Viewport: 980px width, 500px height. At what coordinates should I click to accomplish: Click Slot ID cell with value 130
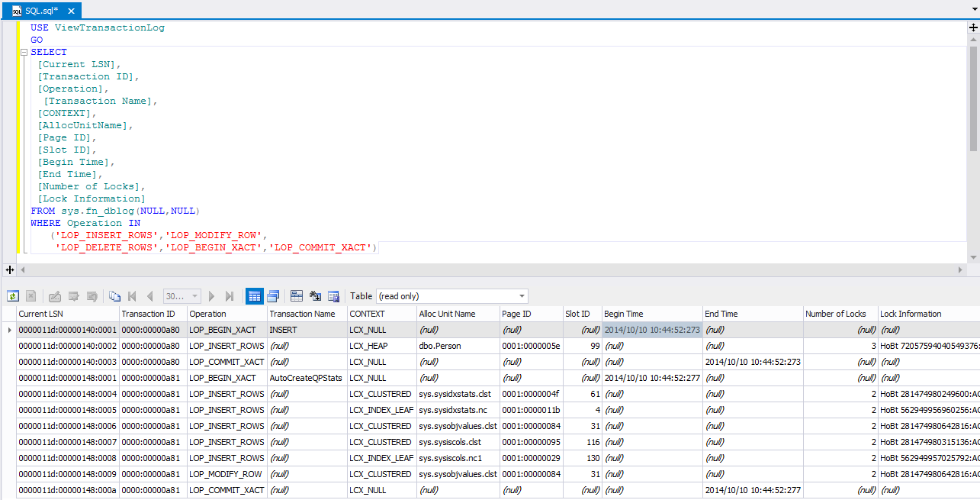[x=582, y=458]
